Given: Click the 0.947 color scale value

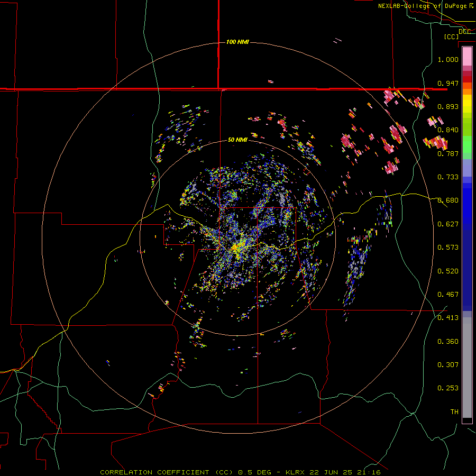Looking at the screenshot, I should [x=448, y=83].
